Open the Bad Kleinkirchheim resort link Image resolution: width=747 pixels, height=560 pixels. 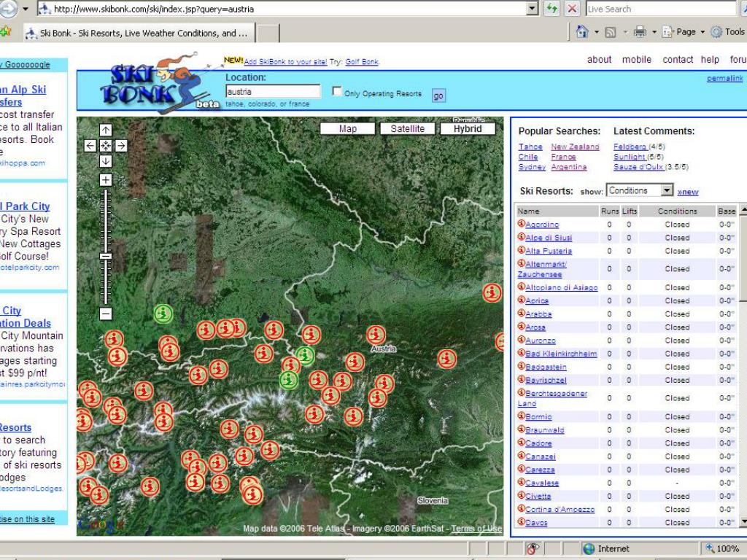tap(561, 354)
